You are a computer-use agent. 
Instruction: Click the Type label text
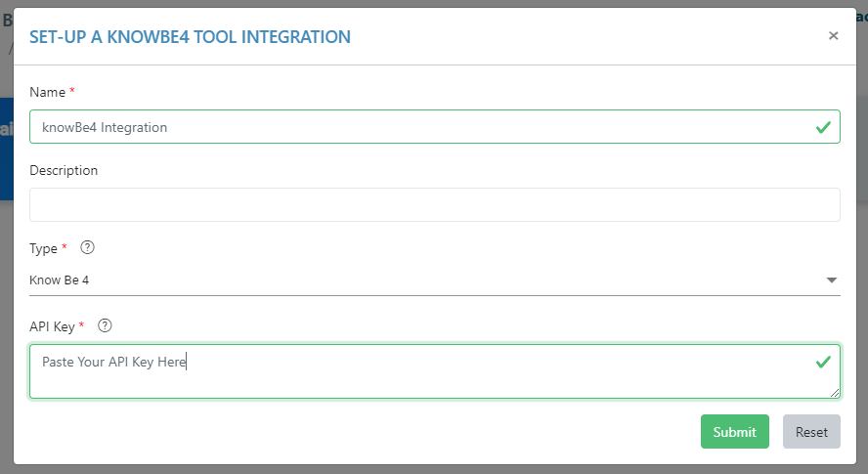(x=44, y=248)
